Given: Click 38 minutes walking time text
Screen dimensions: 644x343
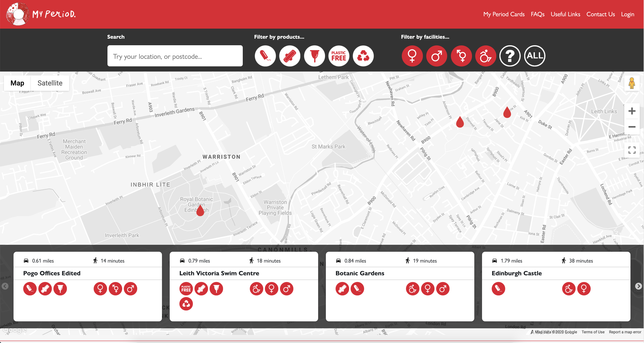Looking at the screenshot, I should [581, 261].
